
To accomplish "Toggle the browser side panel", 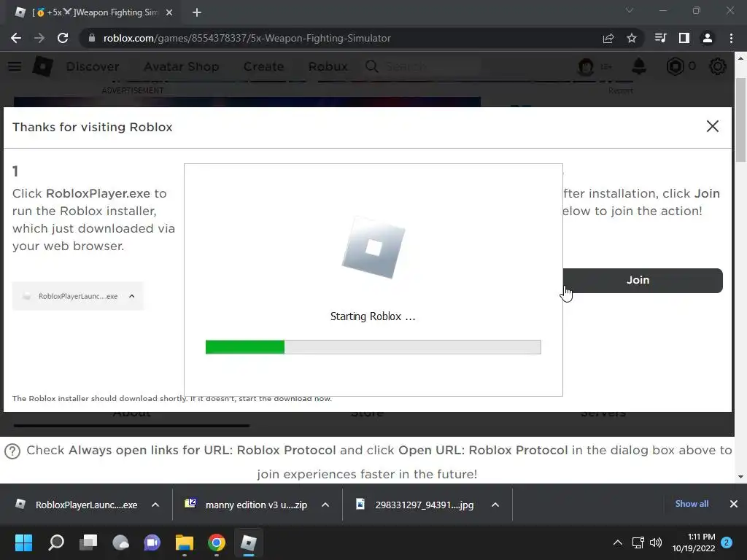I will pos(684,38).
